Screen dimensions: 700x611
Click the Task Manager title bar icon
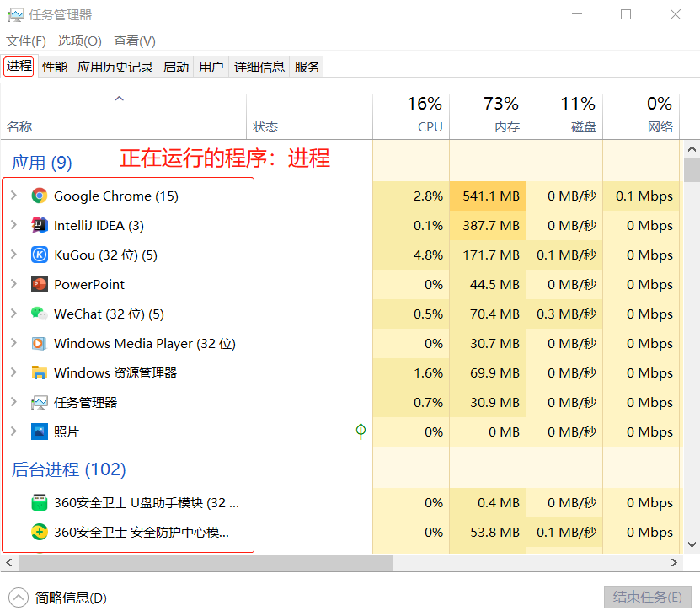16,14
